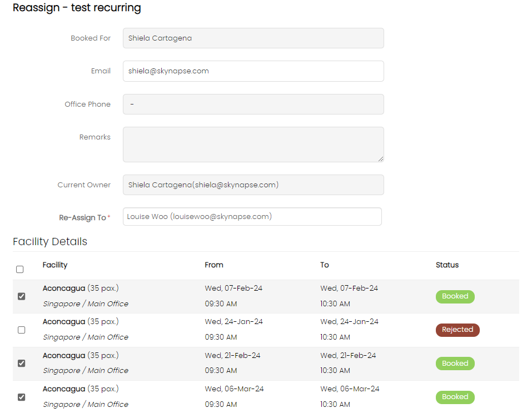Screen dimensions: 532x413
Task: Uncheck the 07-Feb-24 booking checkbox
Action: 21,296
